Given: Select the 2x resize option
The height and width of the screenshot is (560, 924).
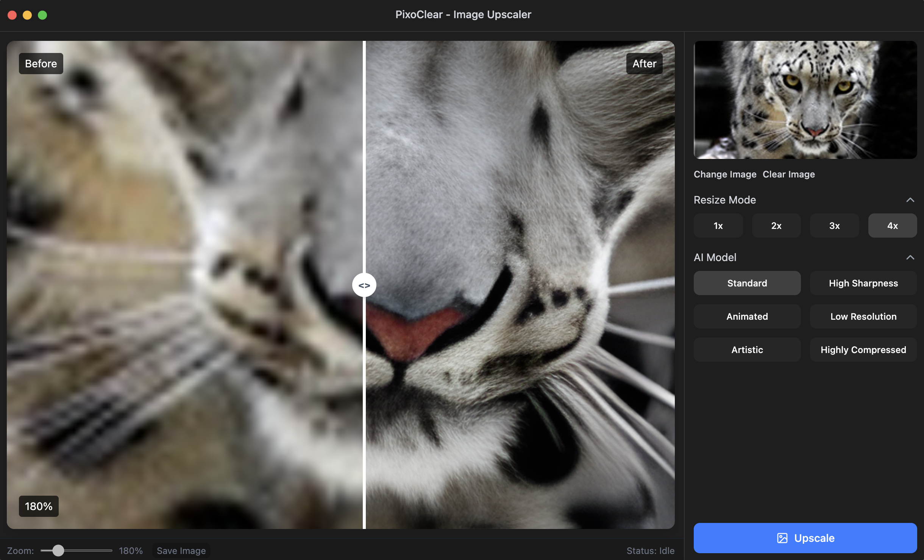Looking at the screenshot, I should 776,226.
